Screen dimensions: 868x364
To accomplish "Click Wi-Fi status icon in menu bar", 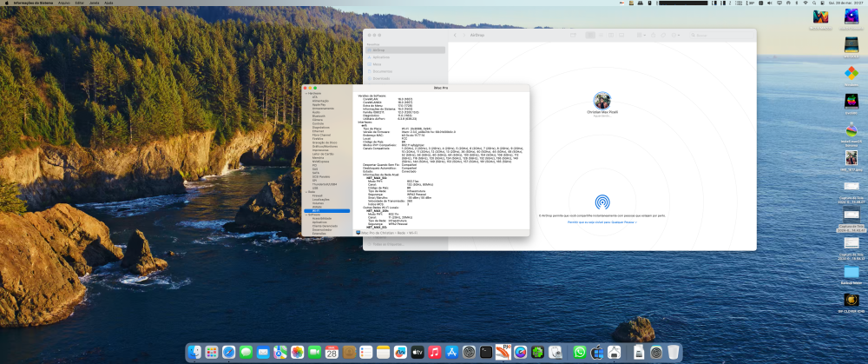I will point(806,3).
